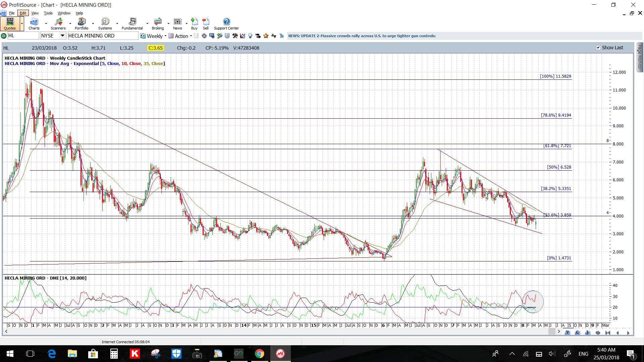Click the 50% 6.528 Fibonacci label
The height and width of the screenshot is (362, 644).
(559, 167)
